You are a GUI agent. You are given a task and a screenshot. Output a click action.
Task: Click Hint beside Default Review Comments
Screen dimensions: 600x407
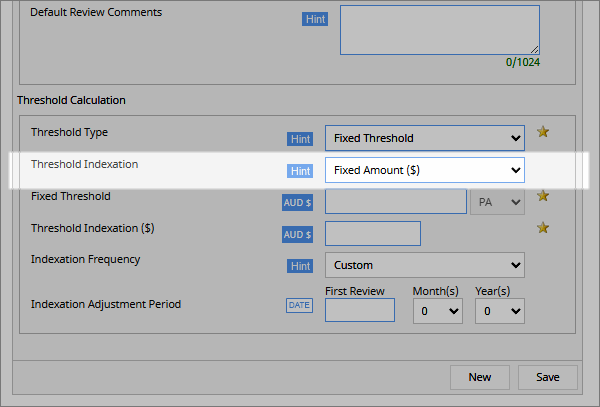(315, 19)
